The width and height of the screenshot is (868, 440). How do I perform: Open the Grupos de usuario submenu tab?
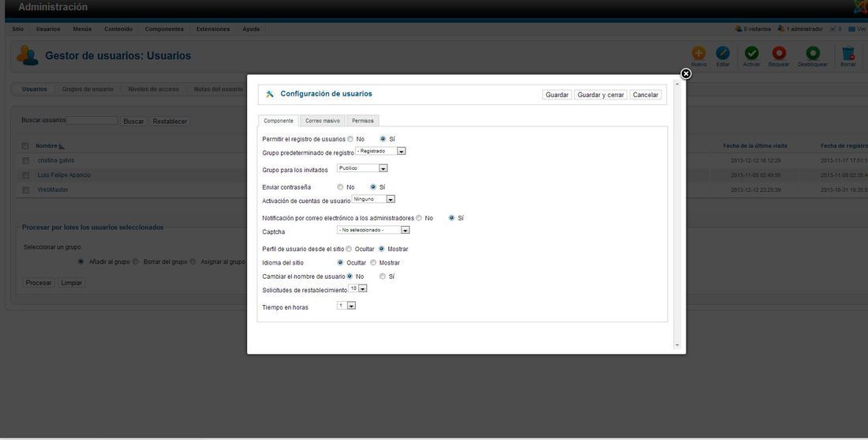[88, 89]
